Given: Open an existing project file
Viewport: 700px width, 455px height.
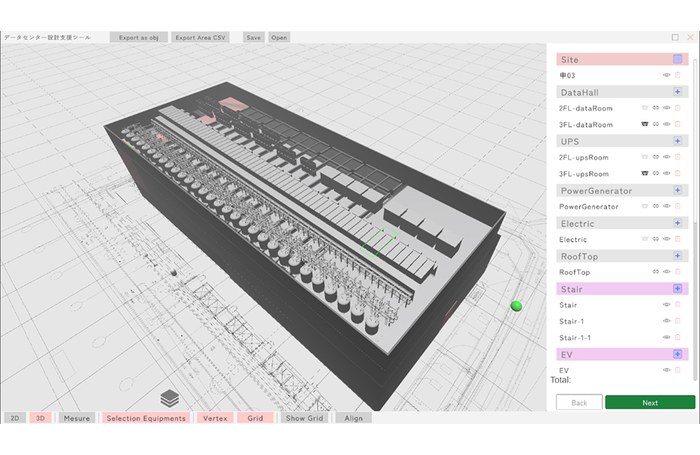Looking at the screenshot, I should [x=279, y=38].
